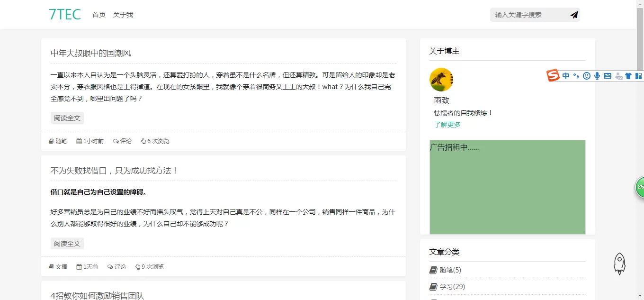Click the 7TEC site logo
This screenshot has width=644, height=300.
65,15
